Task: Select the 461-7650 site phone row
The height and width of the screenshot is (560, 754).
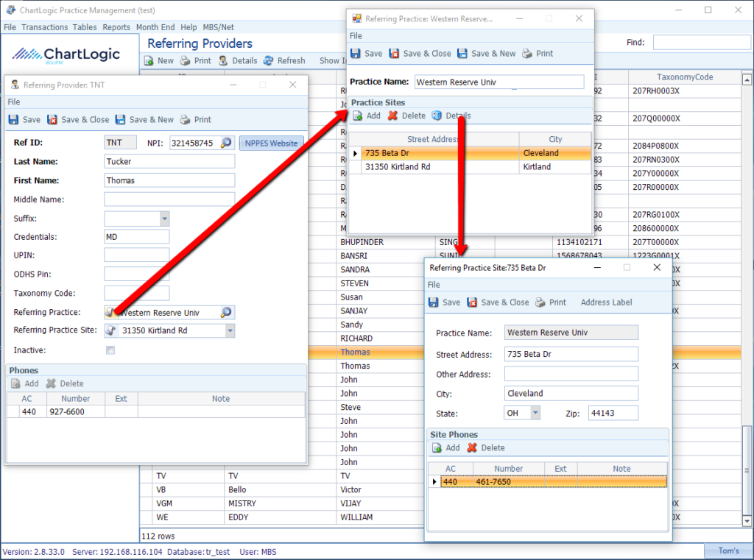Action: click(x=548, y=482)
